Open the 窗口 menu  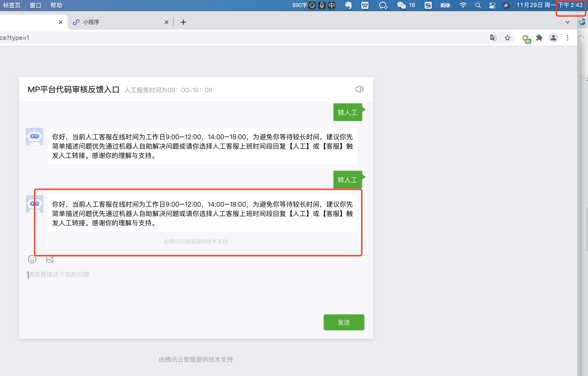(x=35, y=5)
